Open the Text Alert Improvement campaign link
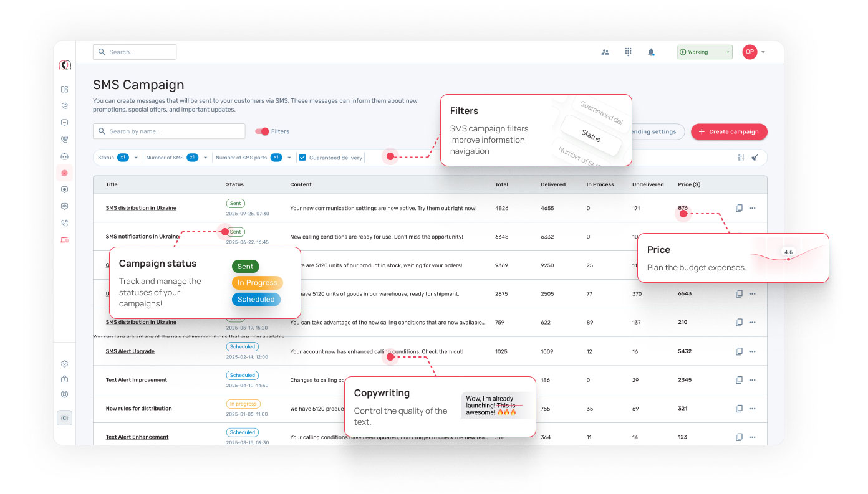The image size is (868, 494). 137,380
